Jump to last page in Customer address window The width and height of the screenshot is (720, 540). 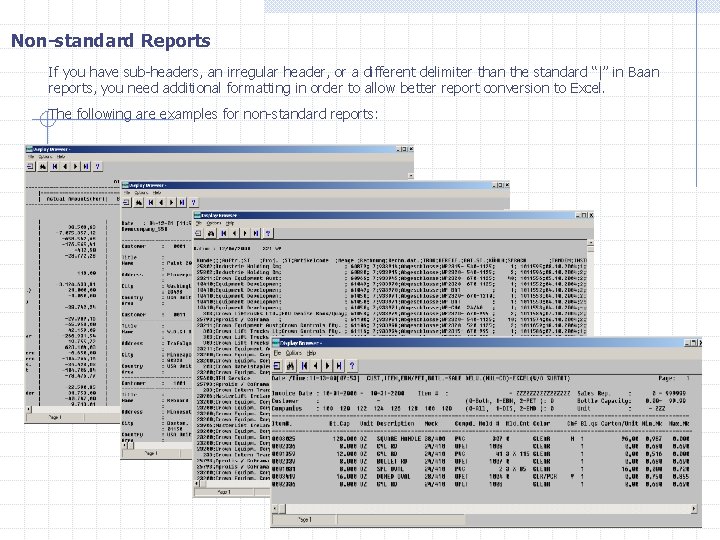[182, 202]
